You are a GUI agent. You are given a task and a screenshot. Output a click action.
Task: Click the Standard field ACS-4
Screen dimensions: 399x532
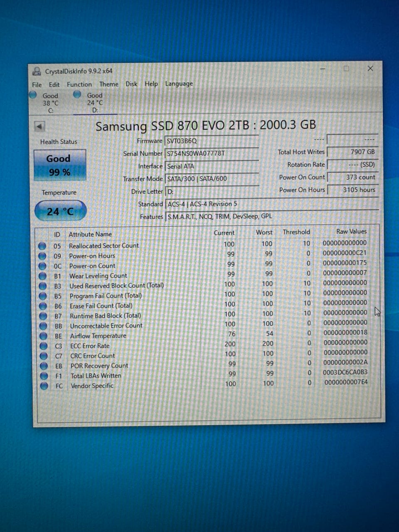tap(272, 204)
